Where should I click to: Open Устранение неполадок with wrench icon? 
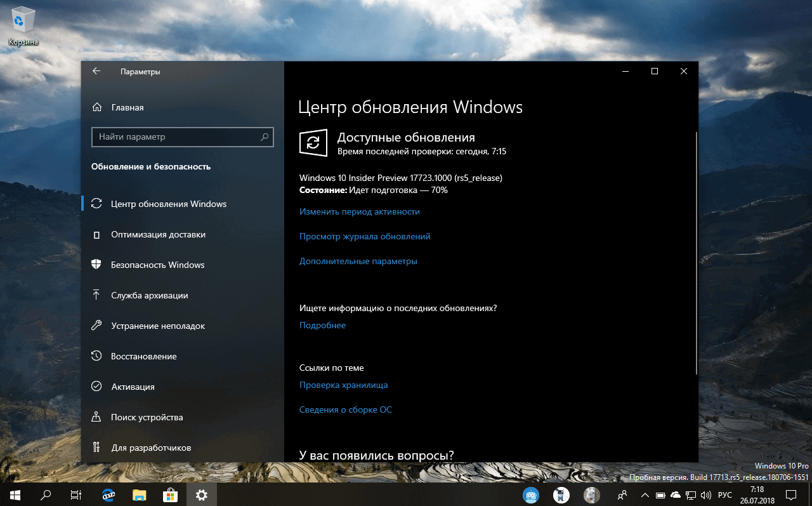click(96, 326)
